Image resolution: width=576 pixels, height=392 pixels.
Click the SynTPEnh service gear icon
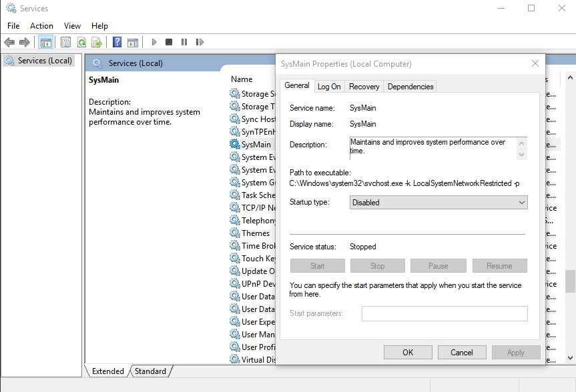[x=235, y=131]
